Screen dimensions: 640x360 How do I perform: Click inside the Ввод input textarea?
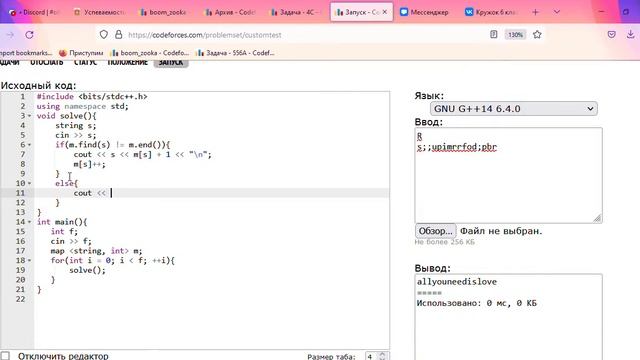pos(508,175)
